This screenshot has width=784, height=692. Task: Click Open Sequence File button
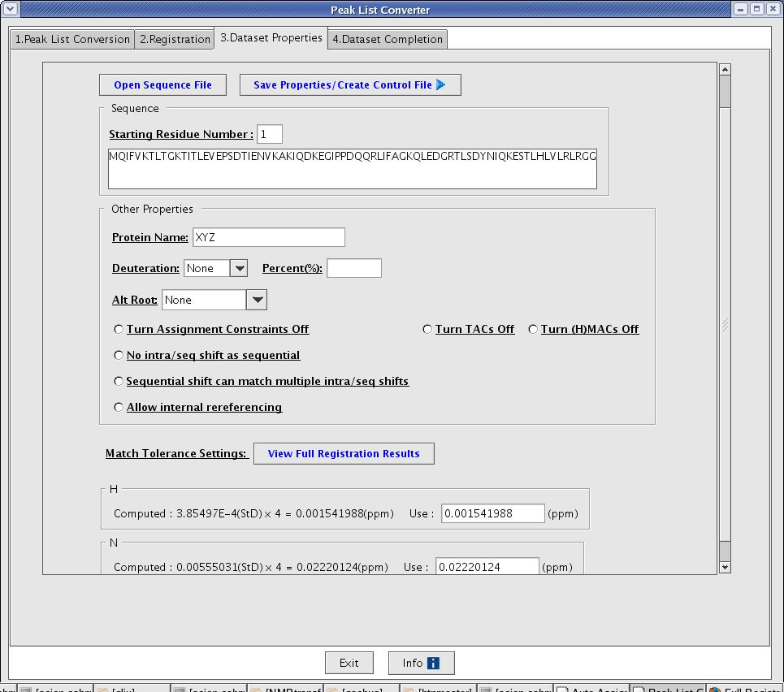click(162, 85)
